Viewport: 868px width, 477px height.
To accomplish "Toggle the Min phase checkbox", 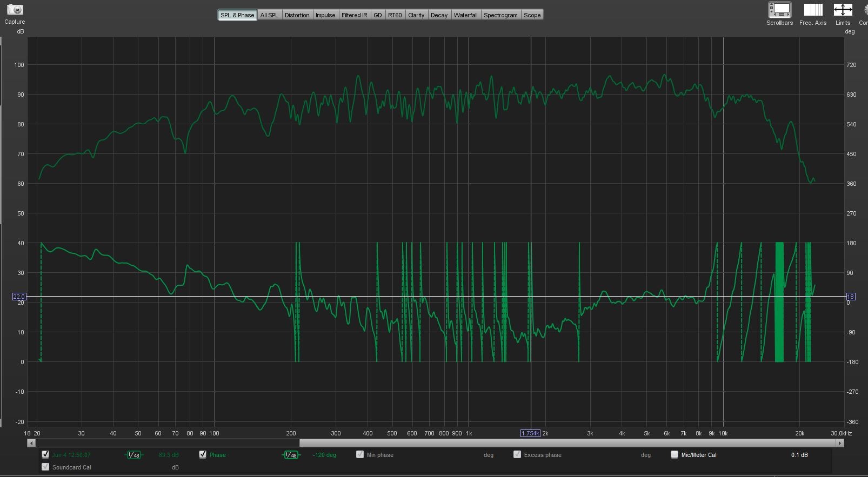I will 360,455.
